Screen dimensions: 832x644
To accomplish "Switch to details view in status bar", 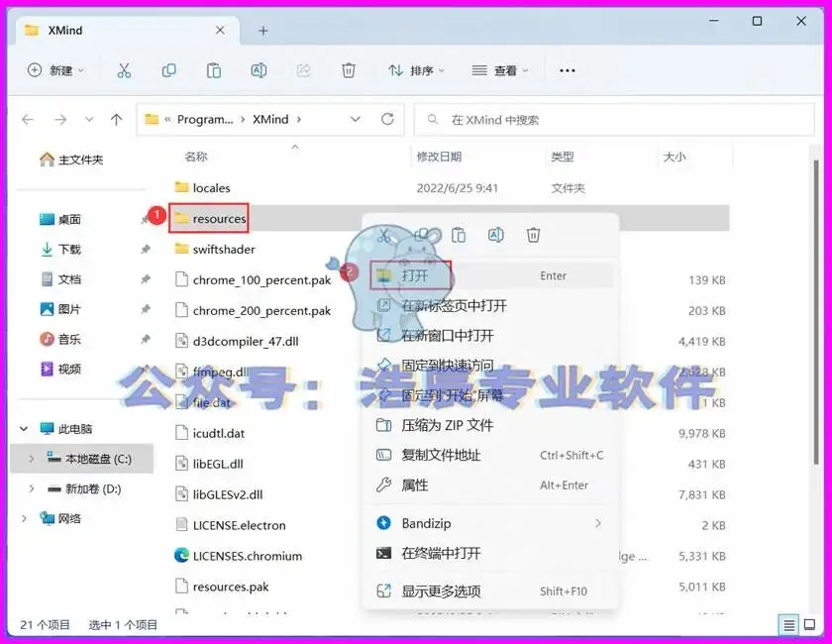I will [789, 625].
